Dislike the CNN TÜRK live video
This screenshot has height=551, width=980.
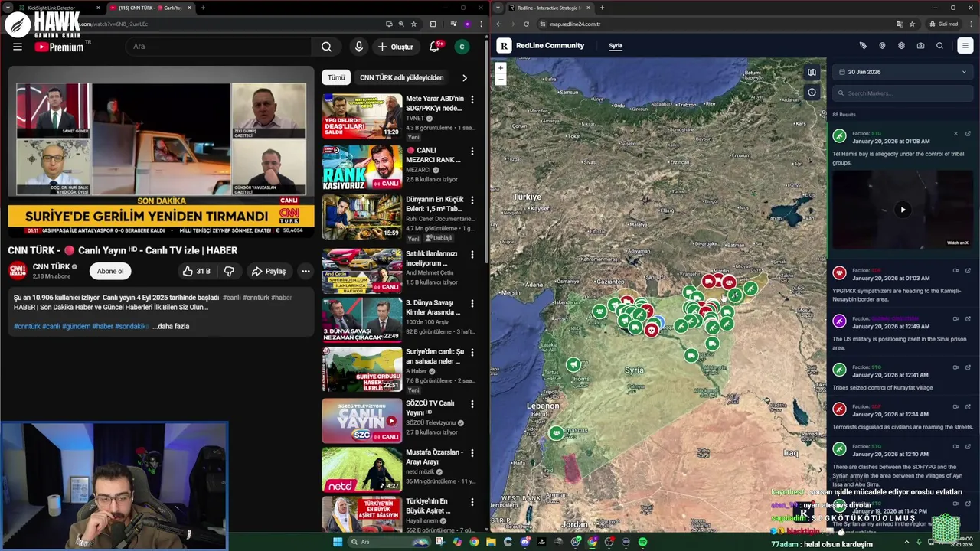click(229, 271)
